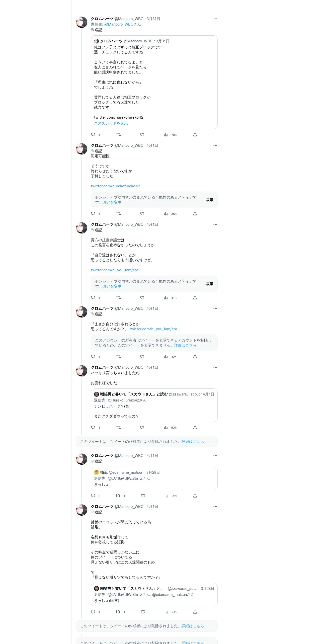Share the tweet with 708 views
Viewport: 322px width, 644px height.
pyautogui.click(x=195, y=135)
